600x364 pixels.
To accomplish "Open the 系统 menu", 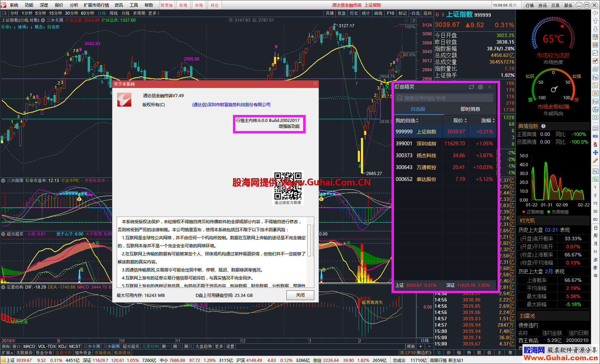I will click(x=14, y=5).
